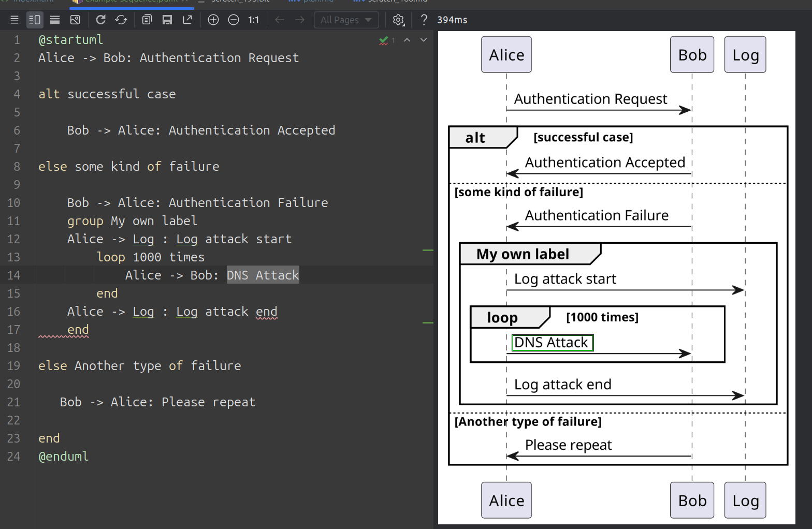Reset zoom to 1:1 actual size
812x529 pixels.
coord(253,20)
